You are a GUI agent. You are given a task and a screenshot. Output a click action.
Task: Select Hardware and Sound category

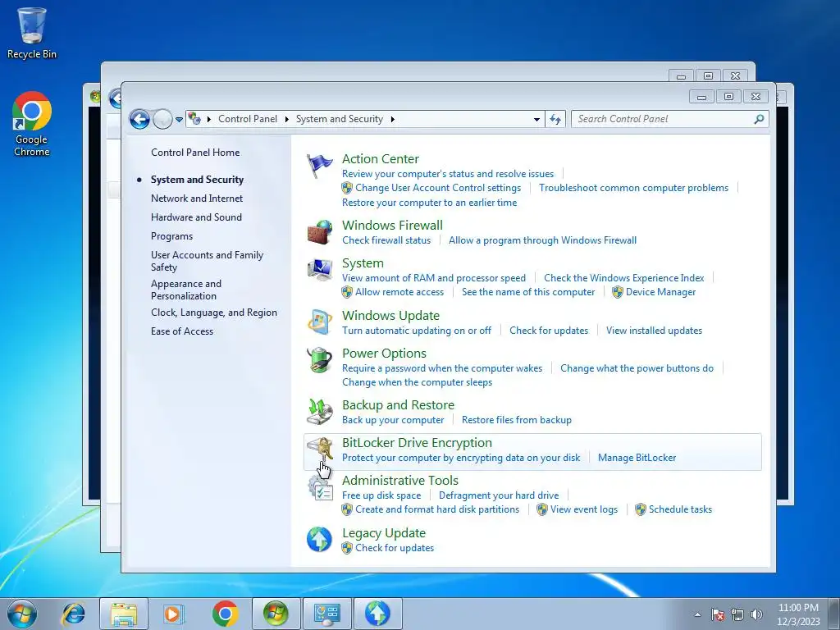(196, 217)
